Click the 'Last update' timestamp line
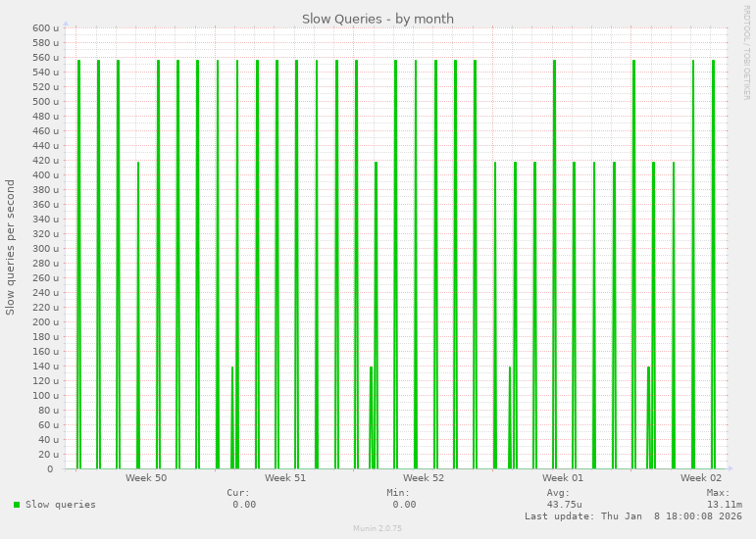 (633, 515)
